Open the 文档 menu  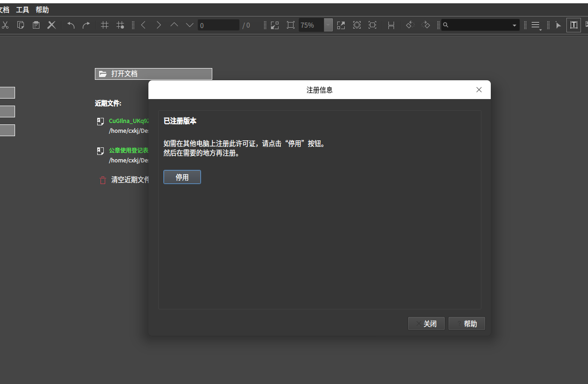[x=5, y=10]
